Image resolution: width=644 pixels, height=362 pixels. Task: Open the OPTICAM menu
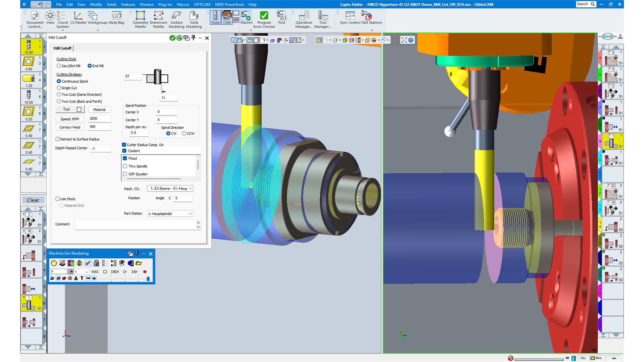(202, 4)
